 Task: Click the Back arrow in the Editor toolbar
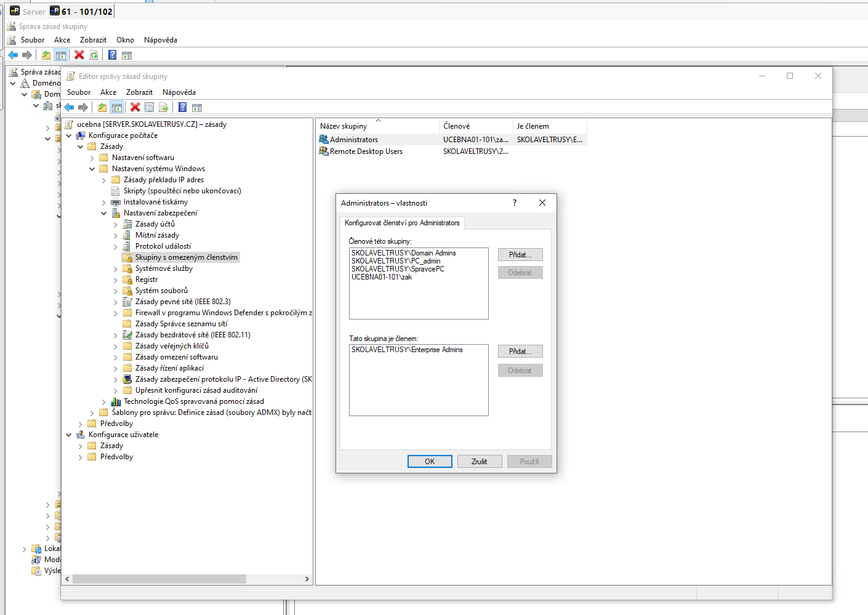coord(69,108)
